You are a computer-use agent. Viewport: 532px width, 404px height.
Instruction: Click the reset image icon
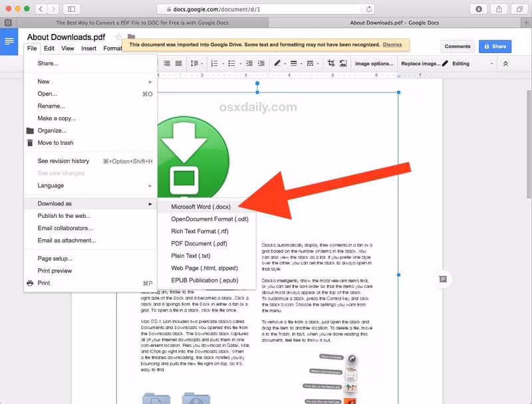(x=343, y=63)
